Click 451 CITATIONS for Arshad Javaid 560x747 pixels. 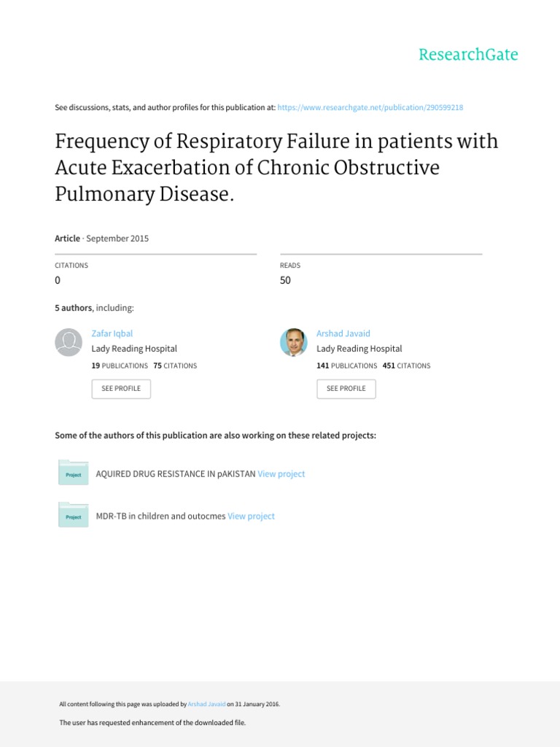(406, 366)
